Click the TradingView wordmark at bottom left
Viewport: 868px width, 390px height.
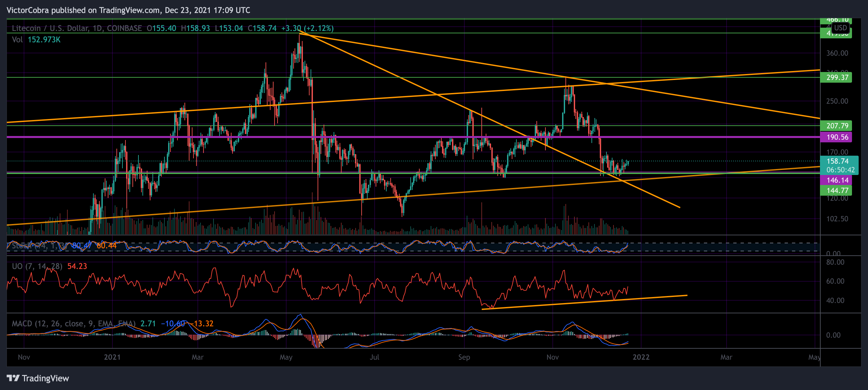pos(45,378)
